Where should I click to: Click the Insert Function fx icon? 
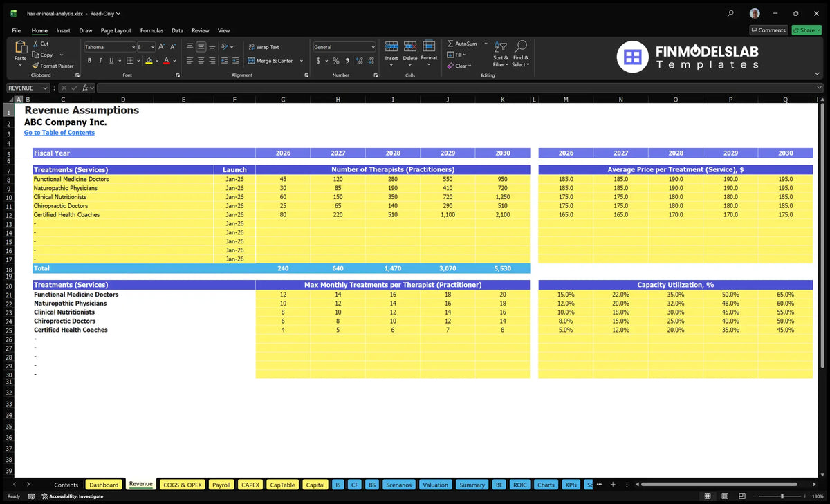coord(85,88)
